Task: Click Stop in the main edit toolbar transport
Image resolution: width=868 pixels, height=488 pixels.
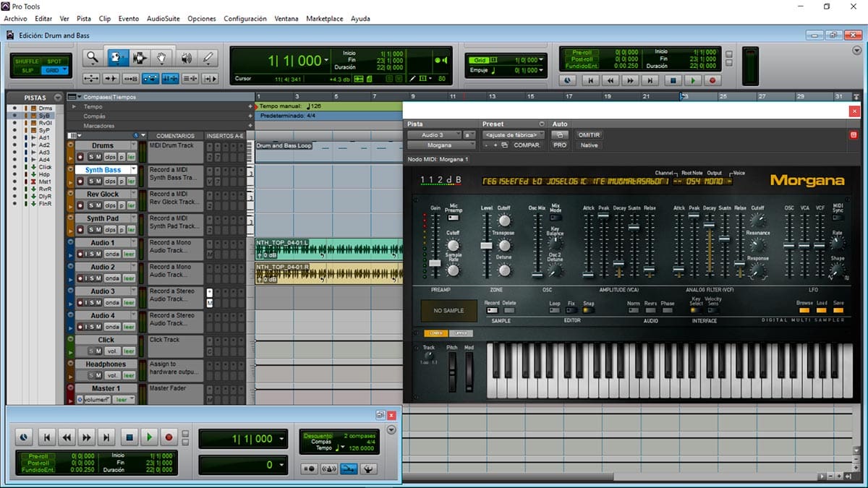Action: [673, 81]
